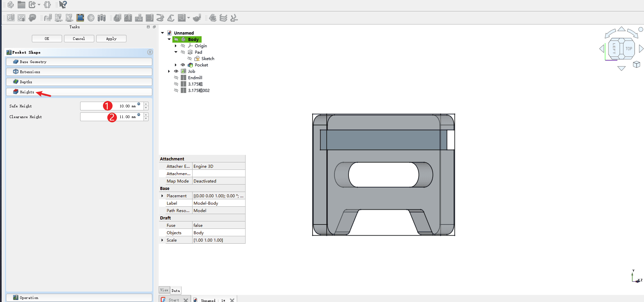This screenshot has width=644, height=302.
Task: Switch to the Data property tab
Action: pyautogui.click(x=176, y=291)
